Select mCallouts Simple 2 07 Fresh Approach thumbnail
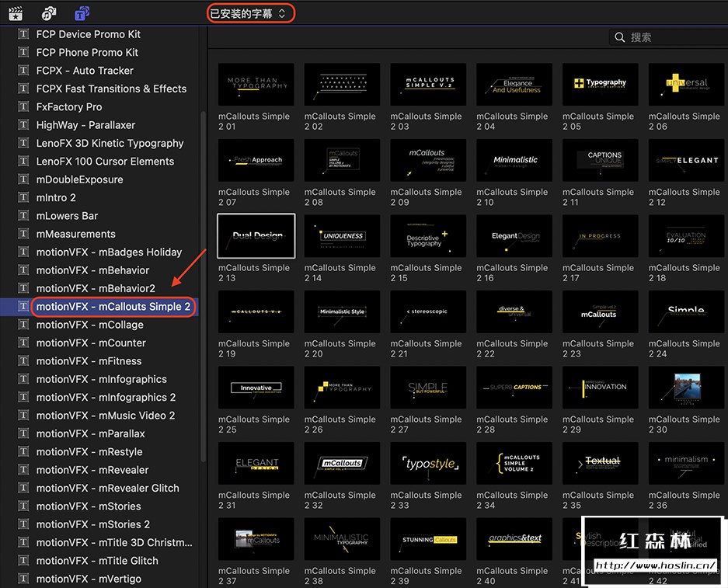 click(x=256, y=160)
